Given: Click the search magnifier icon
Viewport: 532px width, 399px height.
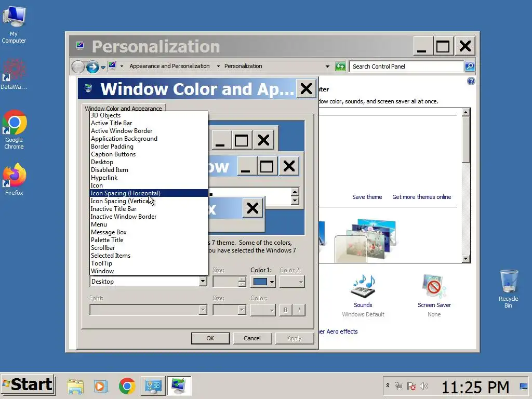Looking at the screenshot, I should tap(470, 66).
